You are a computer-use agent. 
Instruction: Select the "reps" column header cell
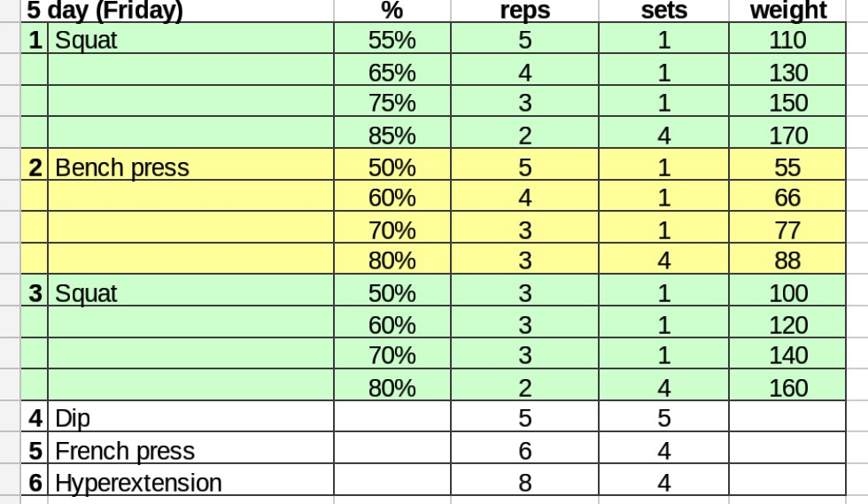(524, 11)
